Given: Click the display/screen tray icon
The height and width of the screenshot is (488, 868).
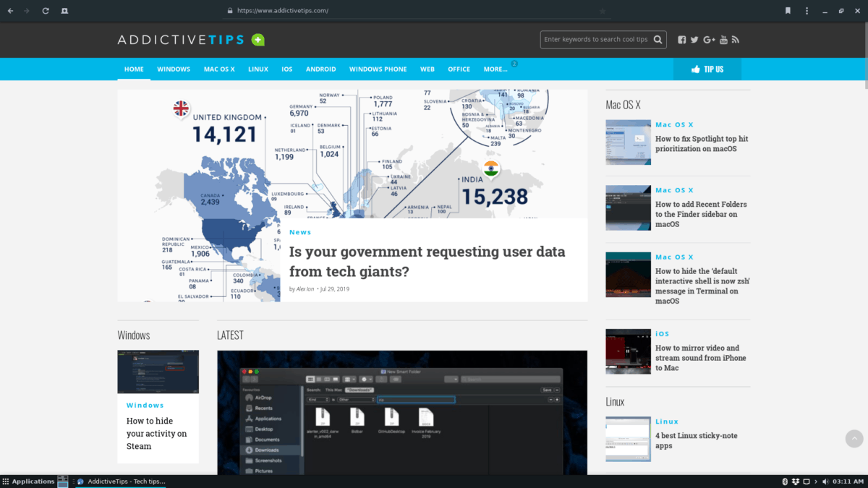Looking at the screenshot, I should (806, 481).
